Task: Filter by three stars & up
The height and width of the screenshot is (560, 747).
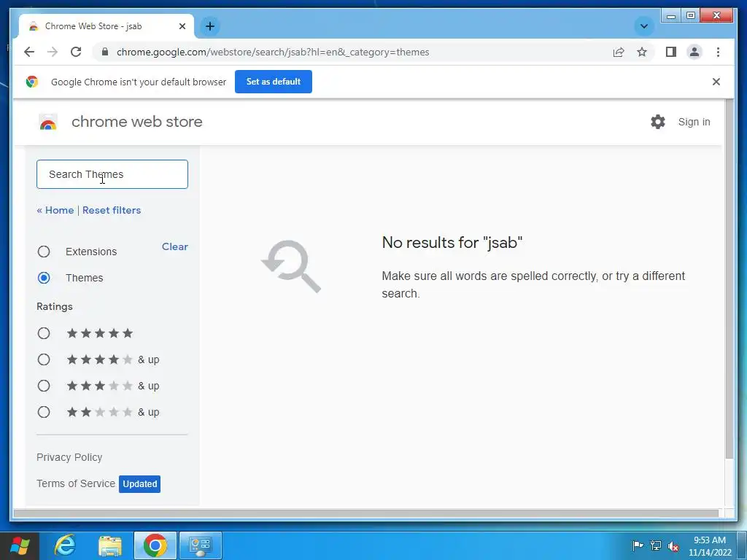Action: point(44,386)
